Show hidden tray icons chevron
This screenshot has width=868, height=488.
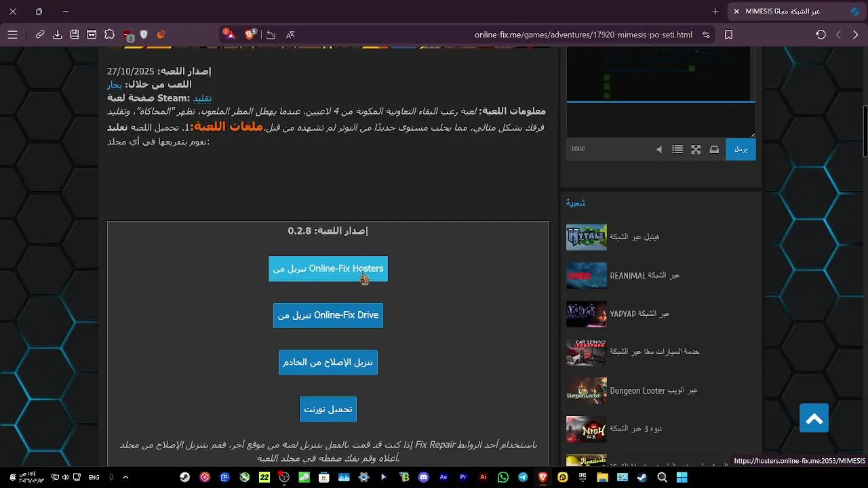(125, 477)
